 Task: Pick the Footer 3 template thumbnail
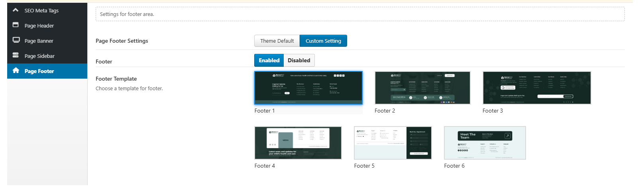click(x=536, y=88)
